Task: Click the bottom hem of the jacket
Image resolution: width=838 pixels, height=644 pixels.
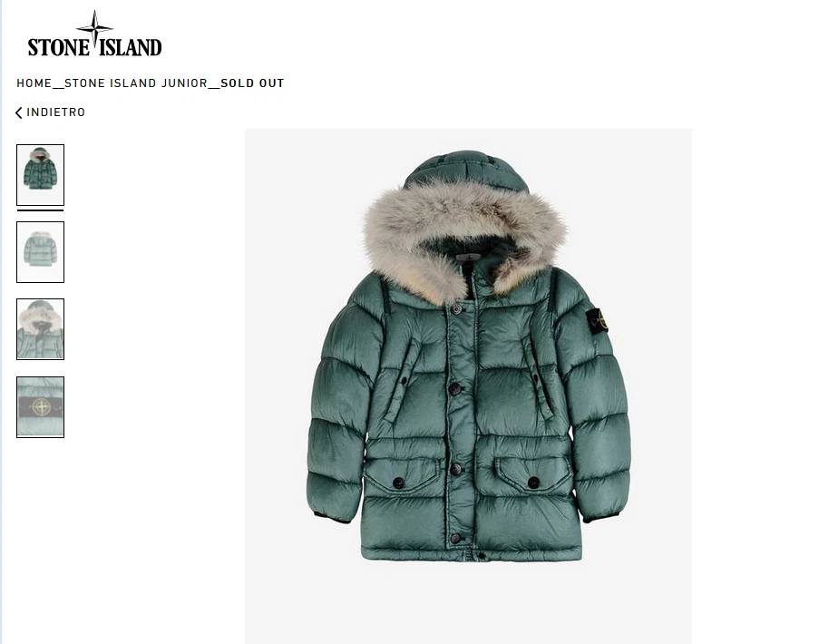Action: [471, 554]
